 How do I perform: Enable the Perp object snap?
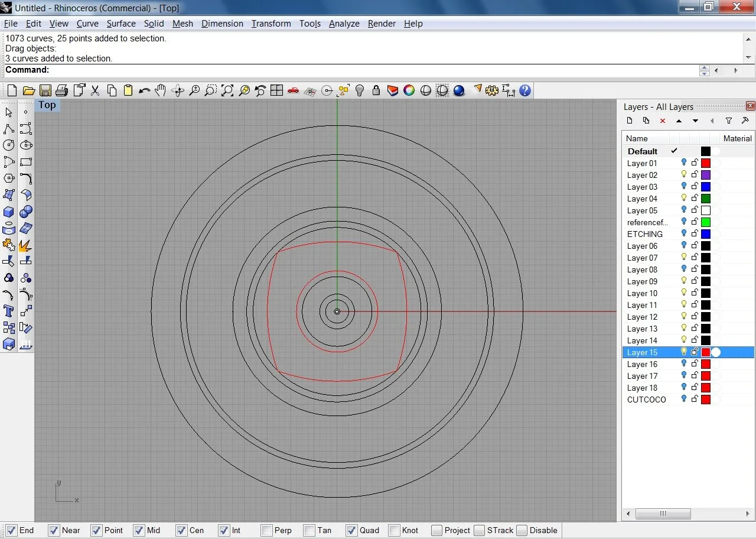tap(267, 530)
